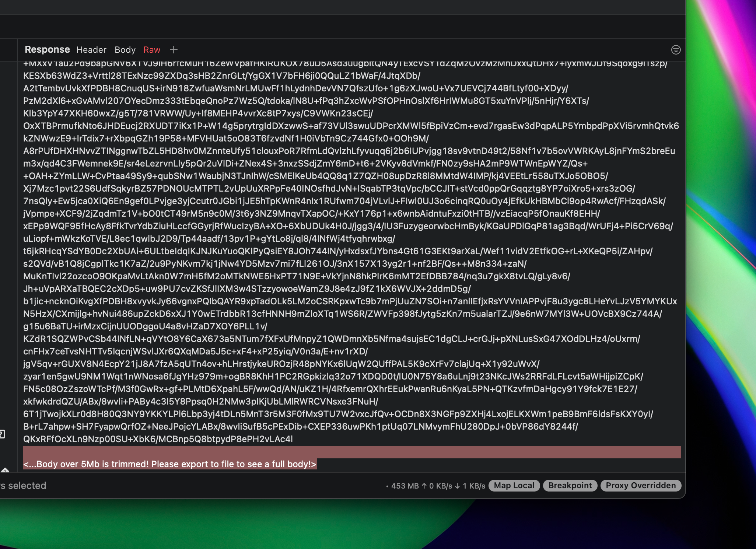
Task: Click the selected items status text
Action: coord(23,485)
